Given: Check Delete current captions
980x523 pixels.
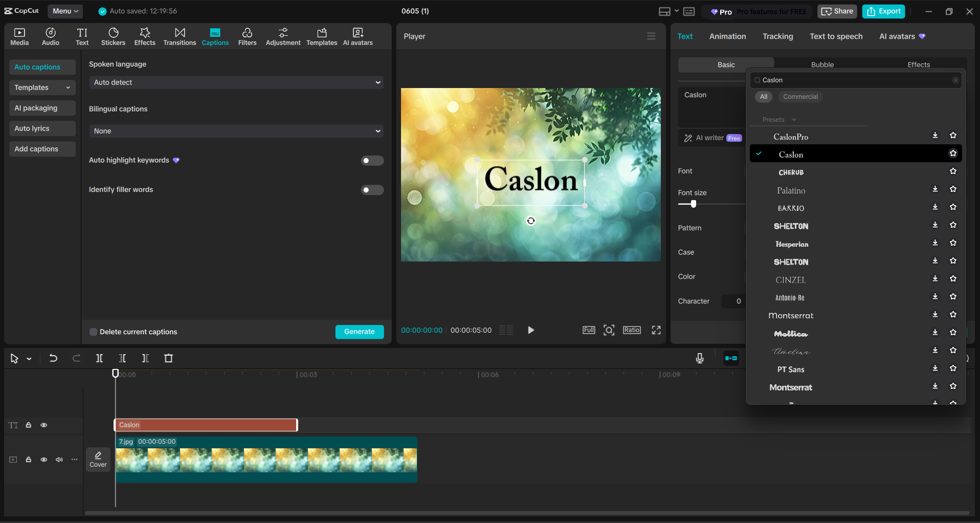Looking at the screenshot, I should [x=93, y=332].
